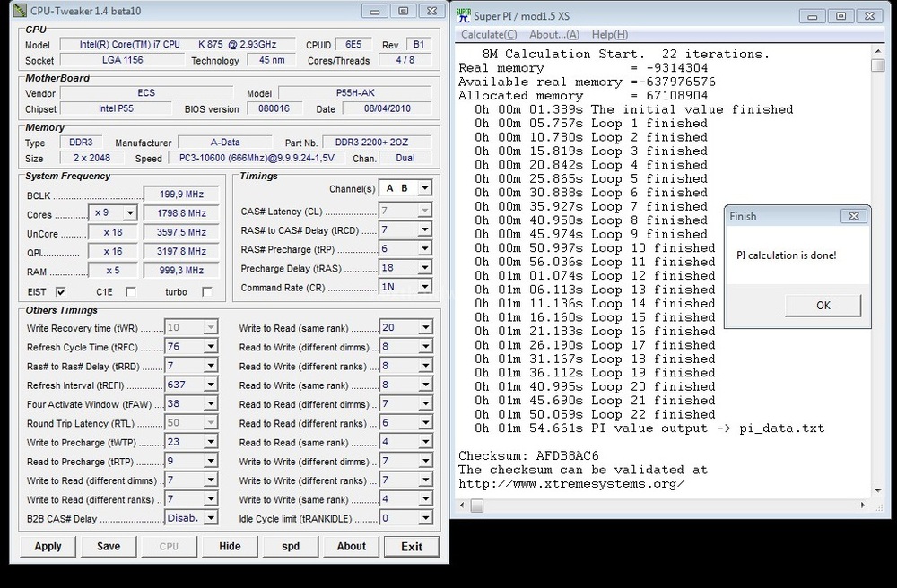Viewport: 897px width, 588px height.
Task: Open the About...(A) menu in Super PI
Action: point(553,35)
